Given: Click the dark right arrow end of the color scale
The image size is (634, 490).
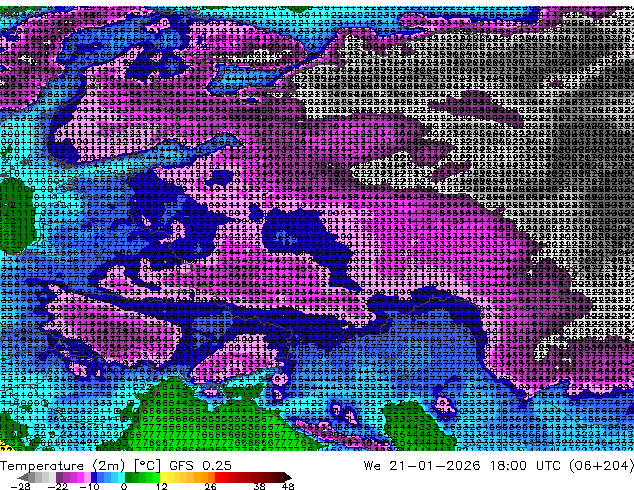Looking at the screenshot, I should click(288, 477).
